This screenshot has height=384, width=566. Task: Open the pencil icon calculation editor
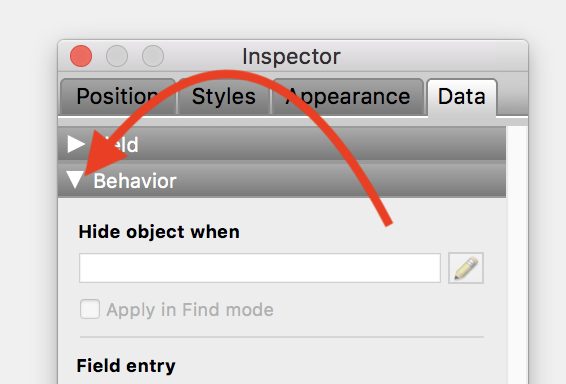click(x=466, y=268)
